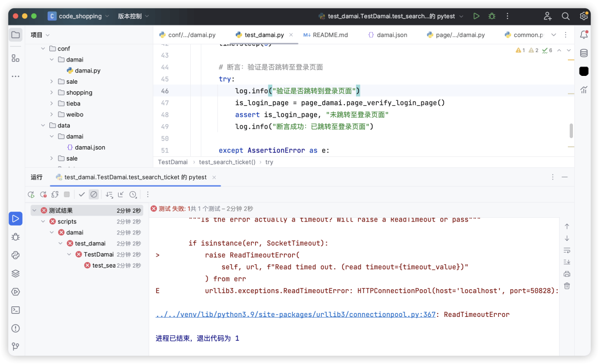
Task: Switch to README.md tab
Action: tap(326, 35)
